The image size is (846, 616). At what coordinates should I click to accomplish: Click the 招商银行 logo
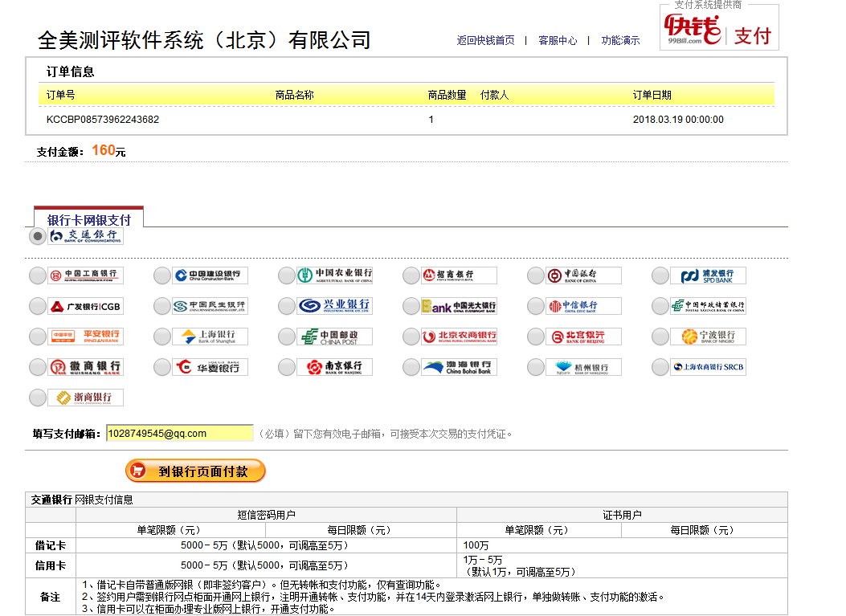pyautogui.click(x=459, y=275)
